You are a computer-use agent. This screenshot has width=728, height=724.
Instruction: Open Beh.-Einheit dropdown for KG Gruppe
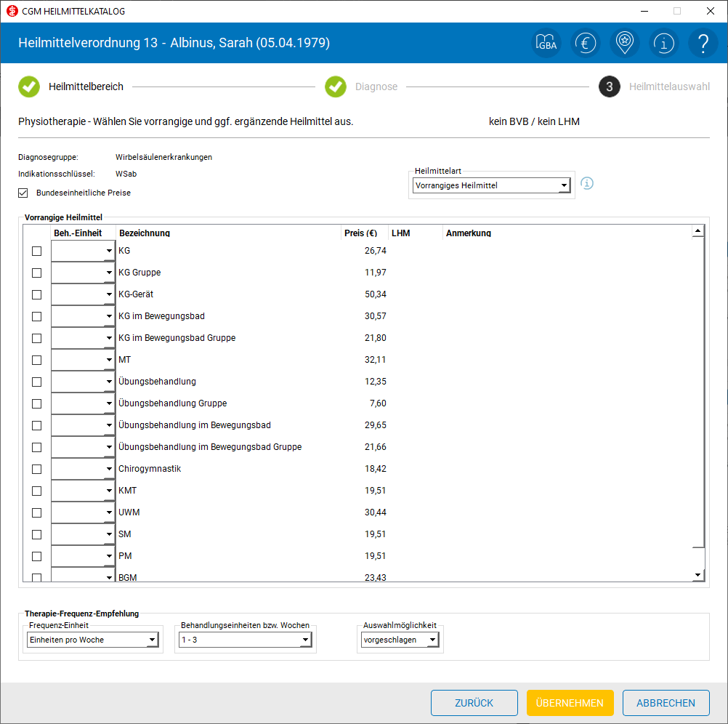pyautogui.click(x=83, y=273)
